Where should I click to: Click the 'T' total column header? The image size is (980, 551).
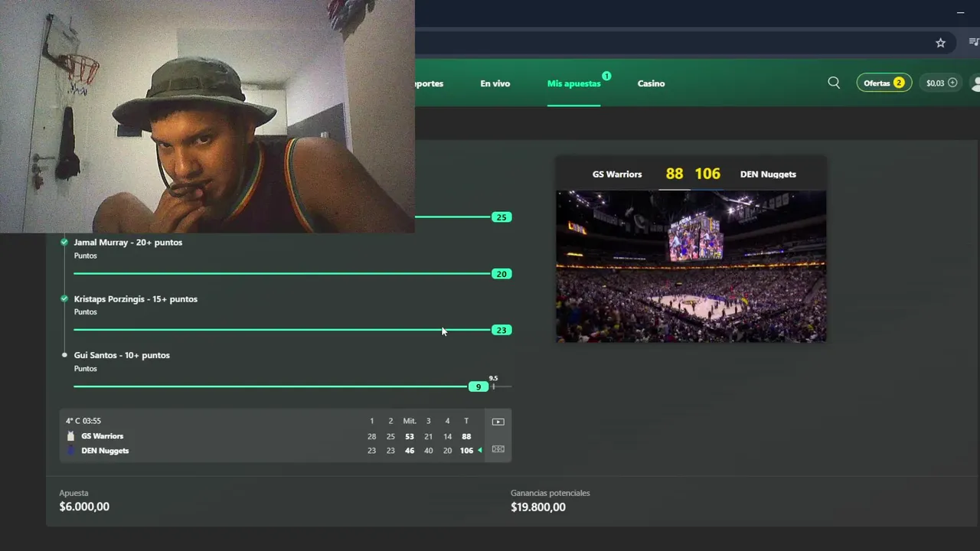466,421
